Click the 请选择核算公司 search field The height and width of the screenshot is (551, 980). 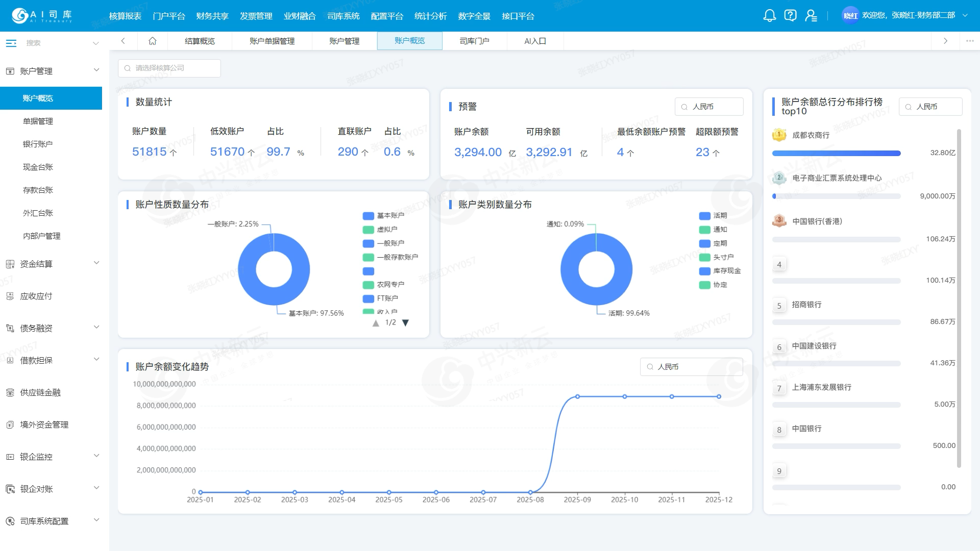click(169, 68)
